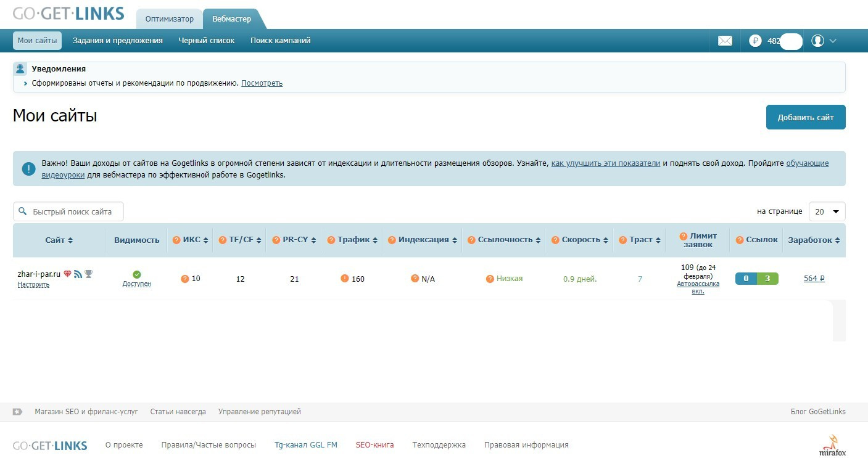Click the 0.9 дней. speed value
This screenshot has height=458, width=868.
[580, 279]
